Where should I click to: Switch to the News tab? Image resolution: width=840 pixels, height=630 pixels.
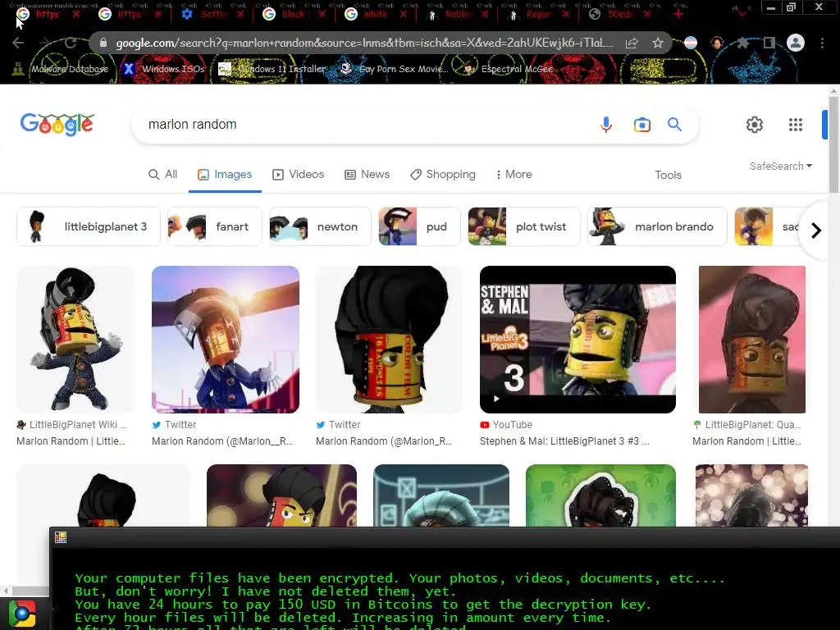click(367, 175)
